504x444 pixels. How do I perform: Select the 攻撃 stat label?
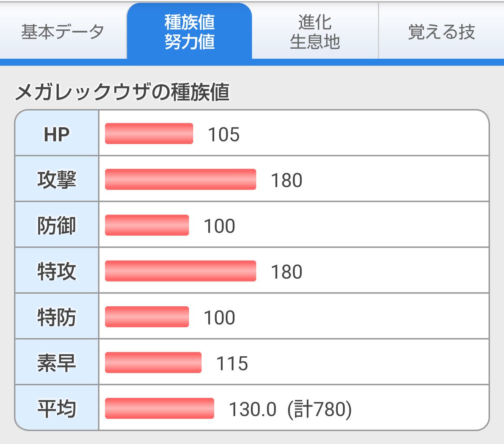(x=57, y=180)
